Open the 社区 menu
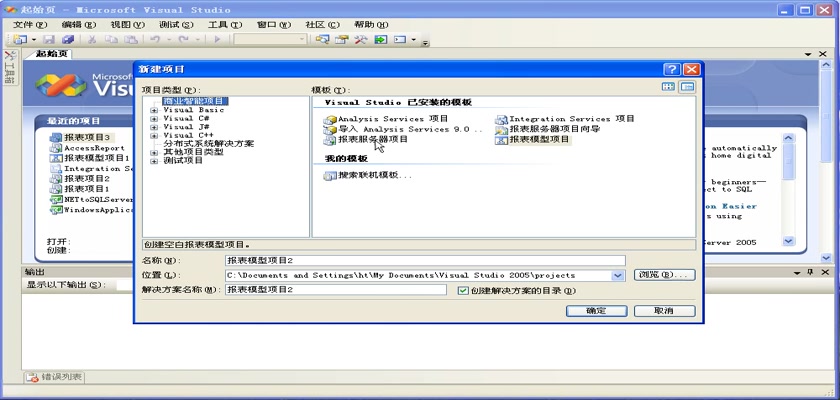This screenshot has height=400, width=840. (322, 25)
